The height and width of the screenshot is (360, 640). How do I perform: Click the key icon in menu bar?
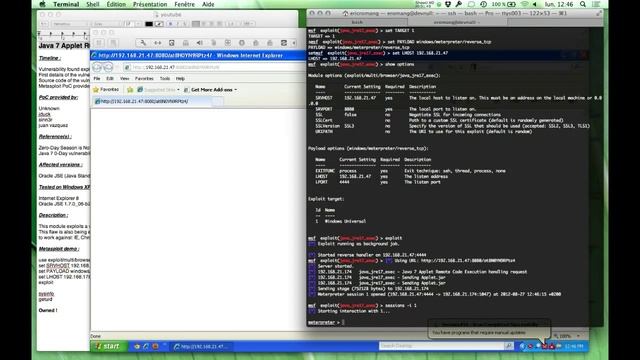coord(459,4)
